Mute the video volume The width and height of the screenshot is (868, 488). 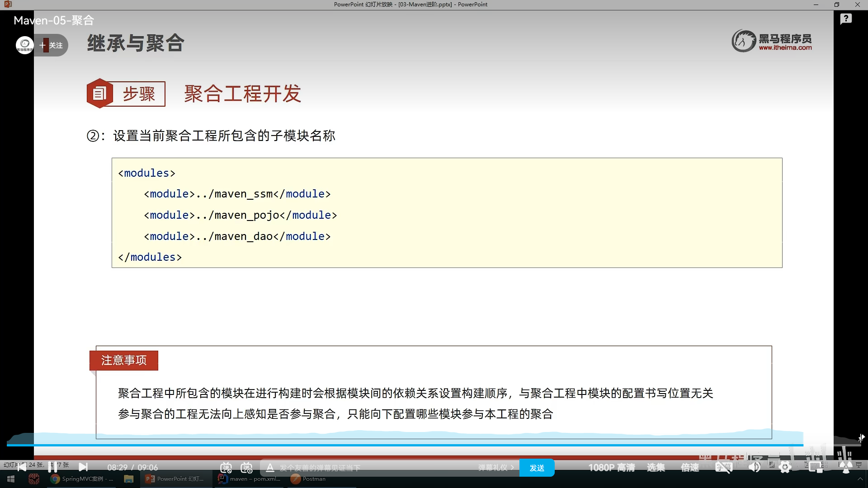pyautogui.click(x=754, y=468)
